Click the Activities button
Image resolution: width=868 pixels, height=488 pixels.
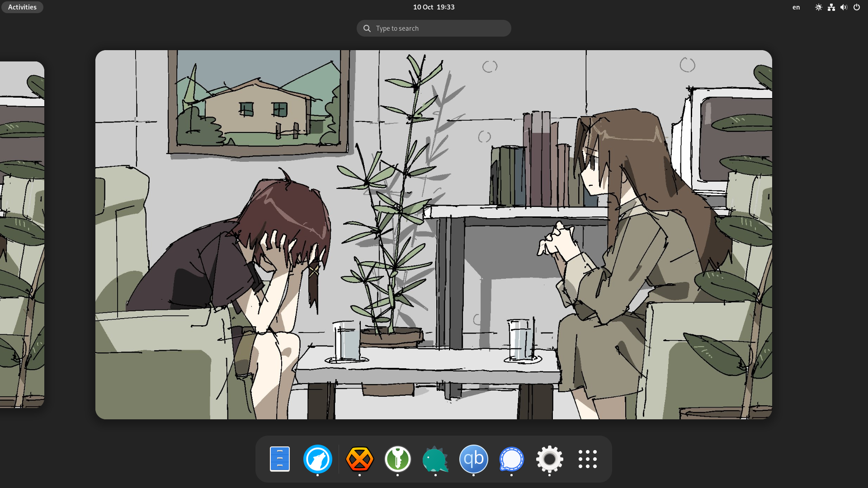(22, 7)
